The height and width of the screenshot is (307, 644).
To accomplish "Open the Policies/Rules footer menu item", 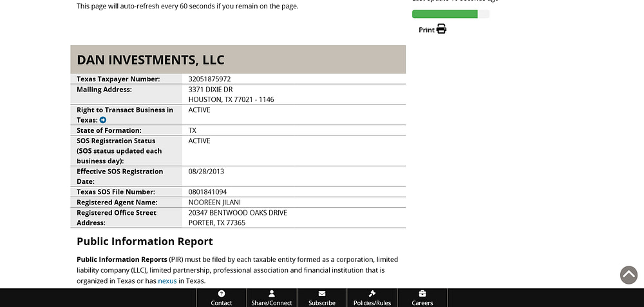I will pyautogui.click(x=372, y=298).
